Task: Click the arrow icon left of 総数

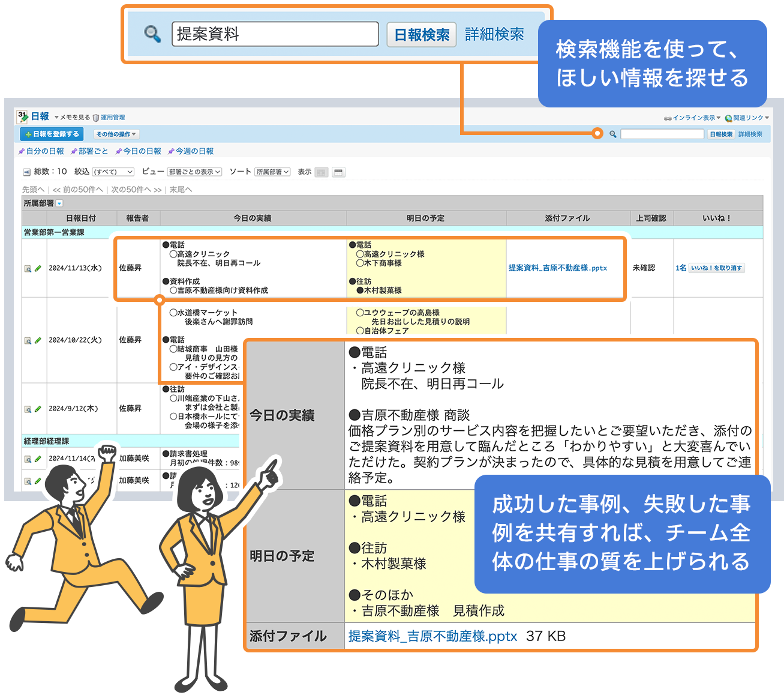Action: point(26,172)
